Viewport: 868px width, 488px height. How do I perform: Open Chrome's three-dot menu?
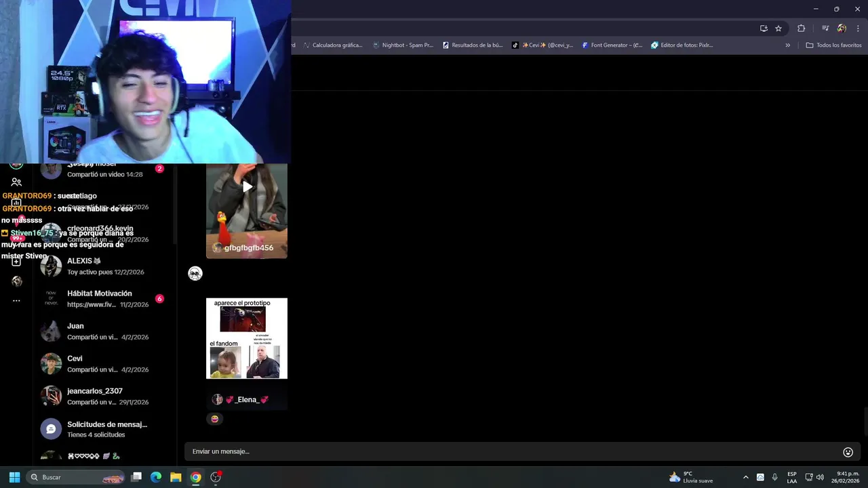(858, 28)
